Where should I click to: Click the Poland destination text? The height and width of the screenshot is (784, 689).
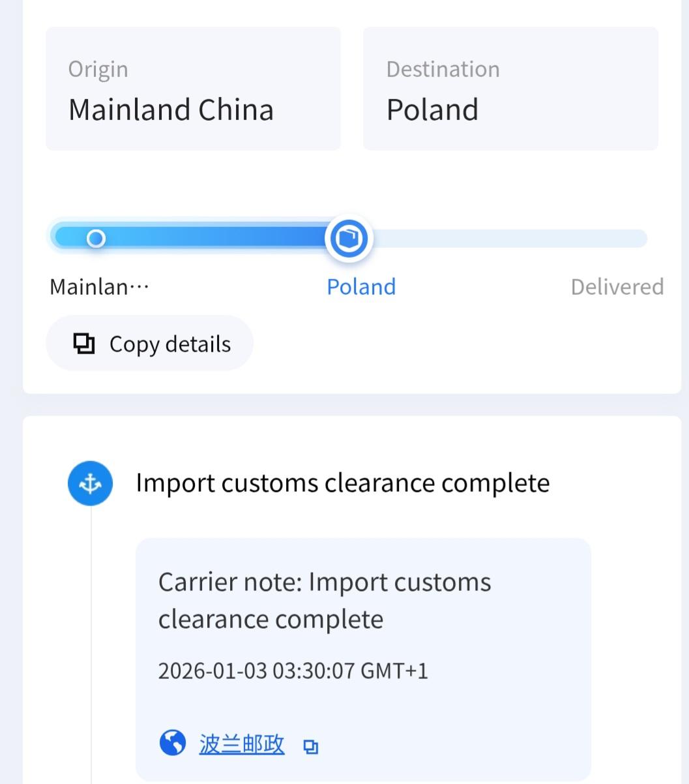432,110
